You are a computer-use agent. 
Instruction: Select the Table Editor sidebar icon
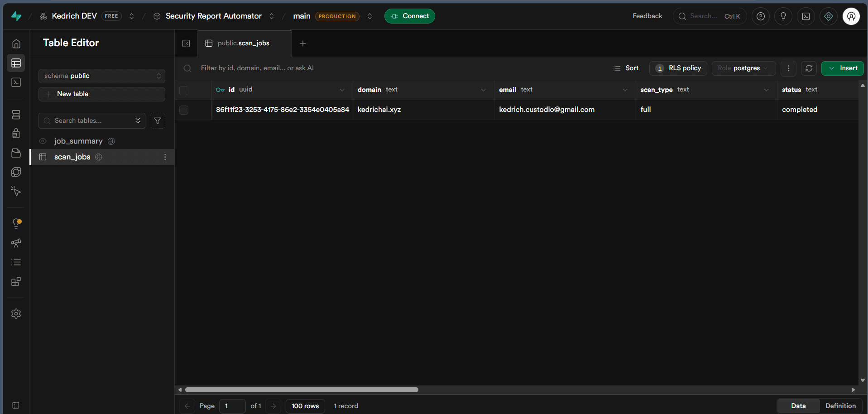click(x=16, y=63)
